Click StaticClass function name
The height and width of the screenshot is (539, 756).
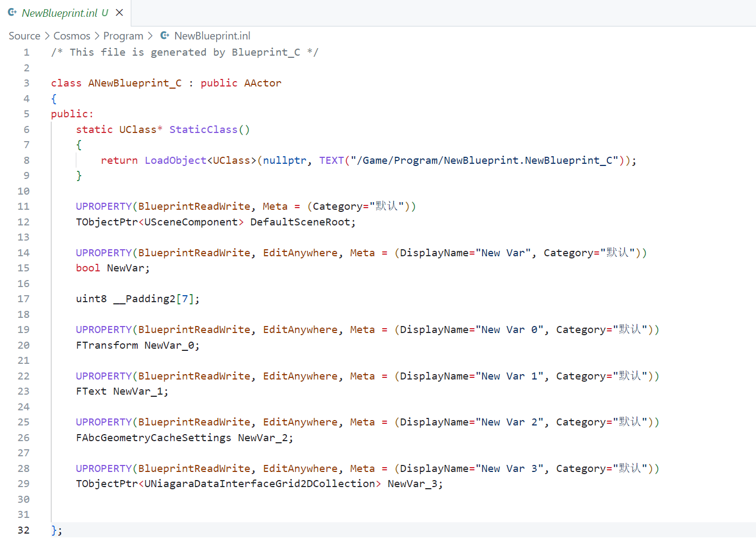(203, 130)
